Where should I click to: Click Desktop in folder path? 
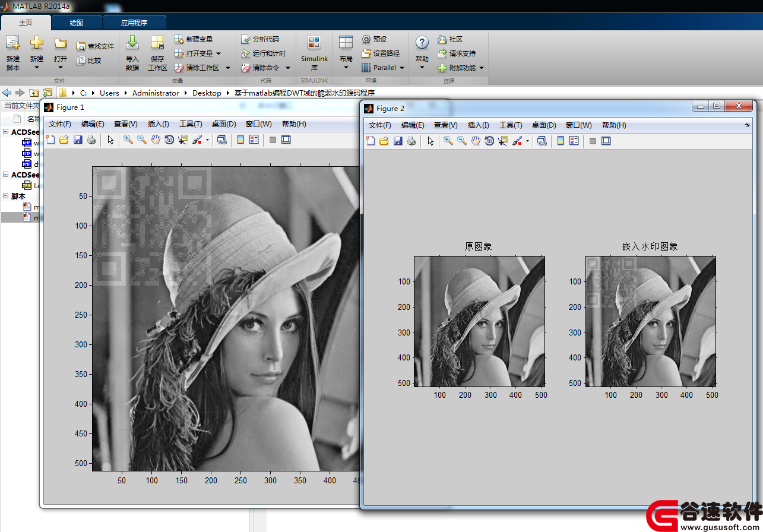[207, 93]
